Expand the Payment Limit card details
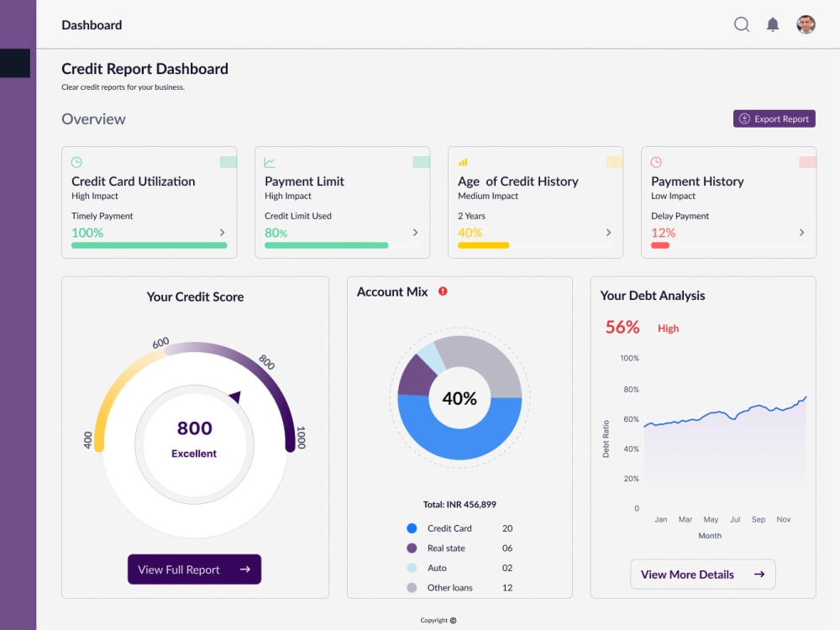This screenshot has width=840, height=630. (x=414, y=233)
